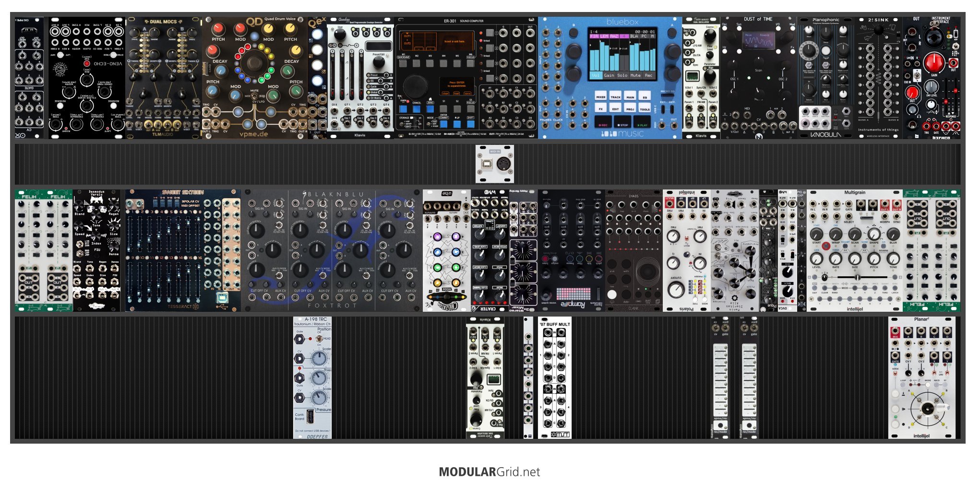980x482 pixels.
Task: Select the Desmodus Versio module
Action: point(96,250)
